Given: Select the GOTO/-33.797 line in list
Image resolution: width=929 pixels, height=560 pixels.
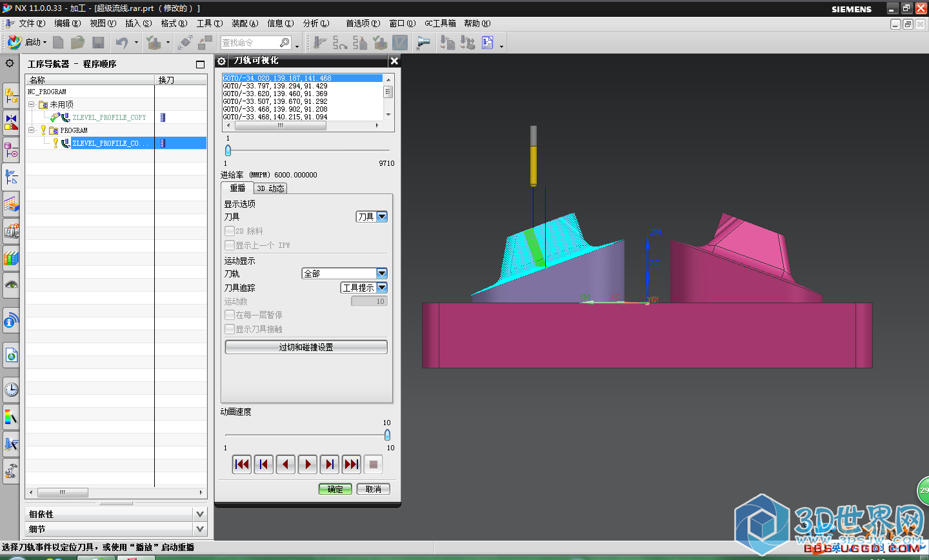Looking at the screenshot, I should click(x=303, y=86).
